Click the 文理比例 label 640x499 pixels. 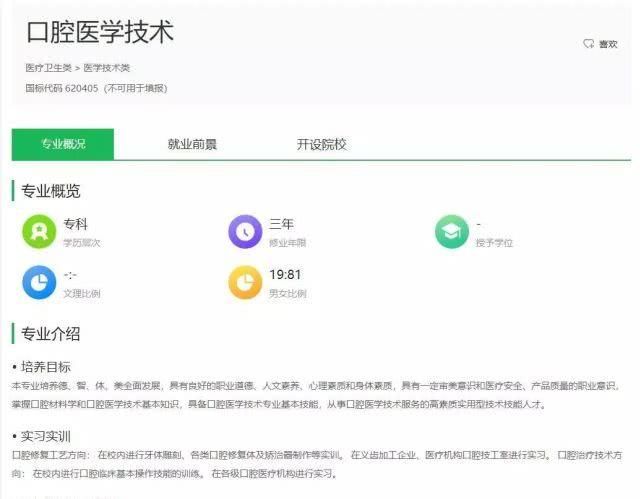tap(82, 293)
